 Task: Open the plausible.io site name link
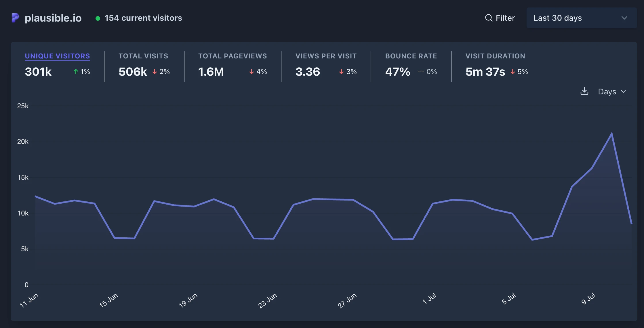[x=53, y=18]
